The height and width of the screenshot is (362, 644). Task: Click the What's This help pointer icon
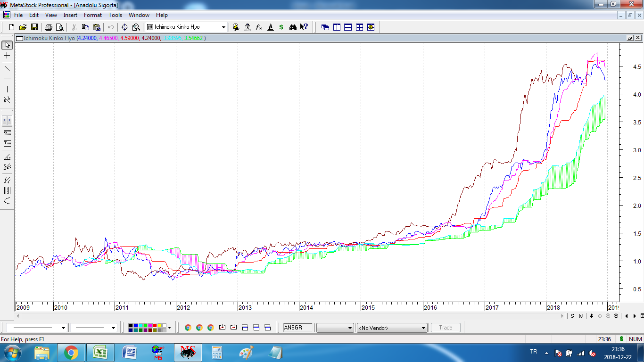[x=304, y=27]
